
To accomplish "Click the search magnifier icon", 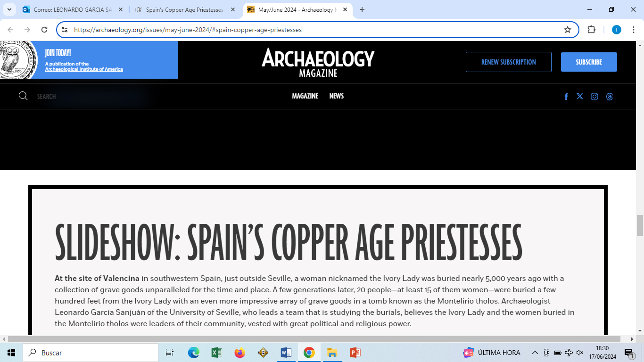I will click(x=23, y=96).
